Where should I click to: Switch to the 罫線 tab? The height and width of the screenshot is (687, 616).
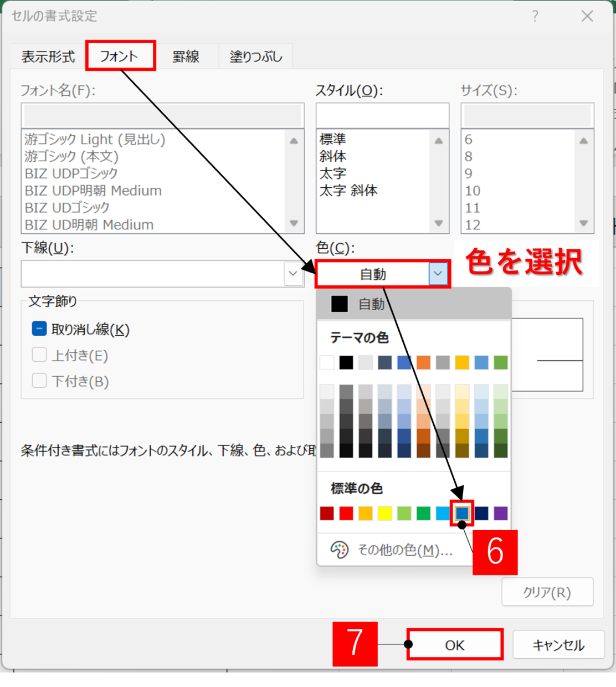[x=186, y=57]
